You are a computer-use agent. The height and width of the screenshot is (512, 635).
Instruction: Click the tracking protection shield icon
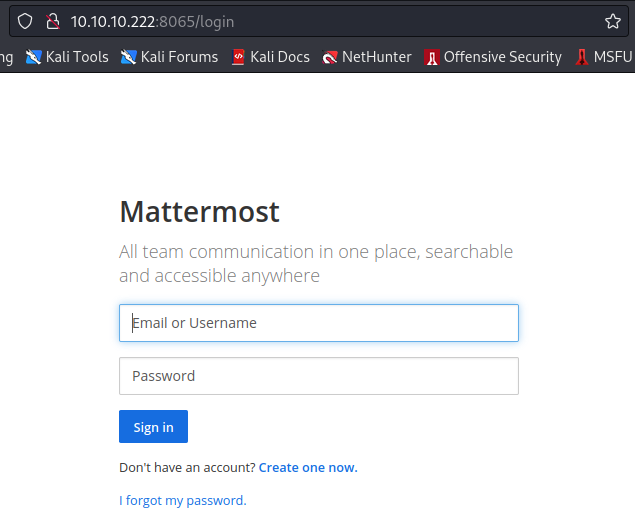[x=25, y=21]
